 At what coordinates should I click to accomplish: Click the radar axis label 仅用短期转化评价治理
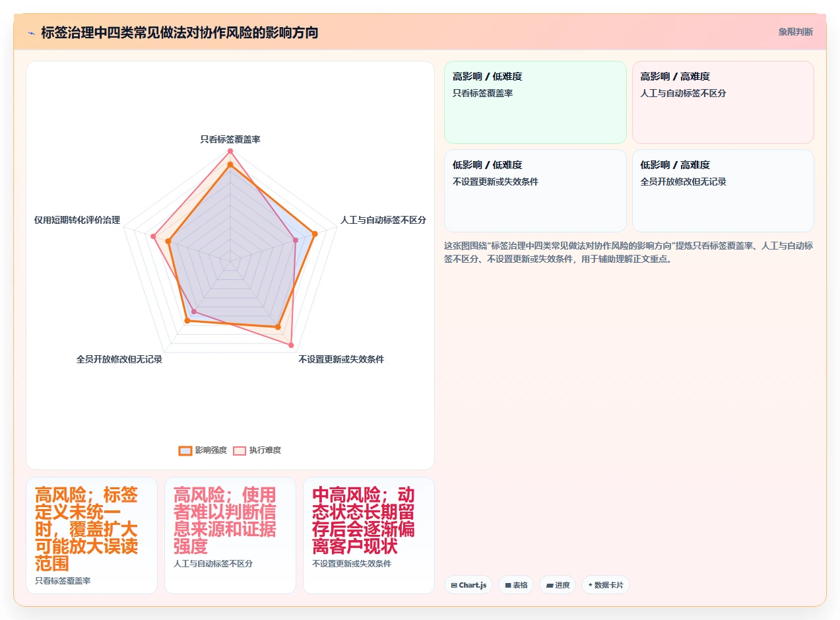[77, 220]
